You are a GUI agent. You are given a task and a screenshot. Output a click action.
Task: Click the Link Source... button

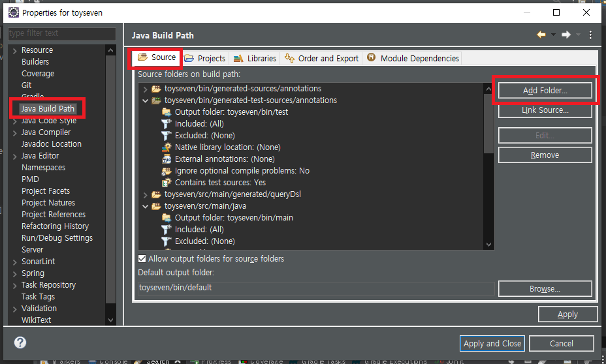[545, 110]
